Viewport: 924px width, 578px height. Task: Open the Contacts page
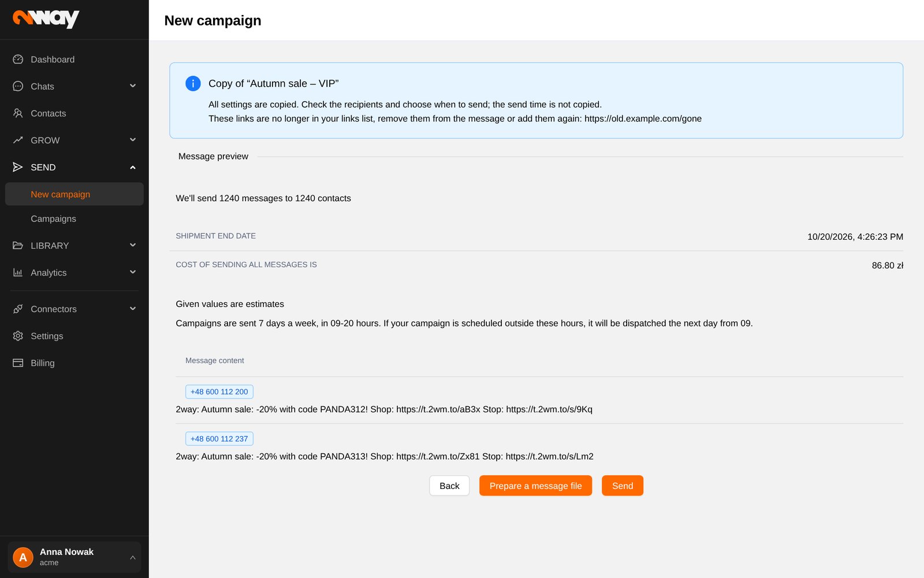point(74,113)
